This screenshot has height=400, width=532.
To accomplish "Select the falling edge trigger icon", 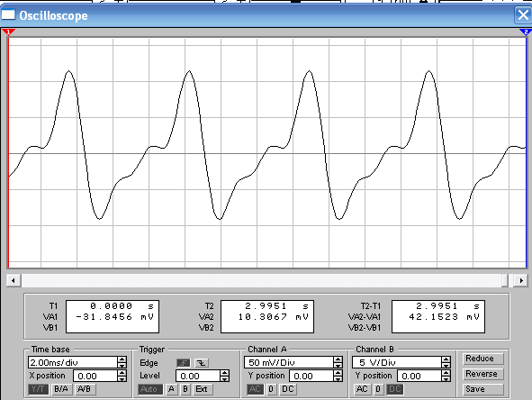I will (202, 363).
